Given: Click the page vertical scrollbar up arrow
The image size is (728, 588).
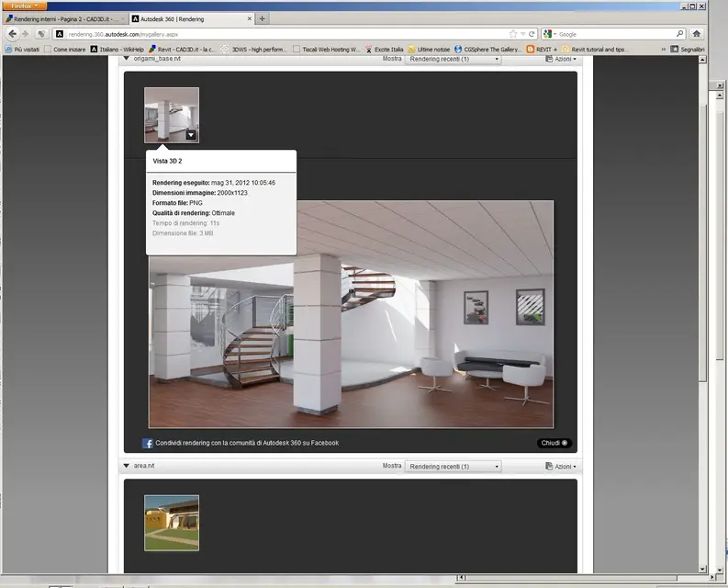Looking at the screenshot, I should pos(702,60).
